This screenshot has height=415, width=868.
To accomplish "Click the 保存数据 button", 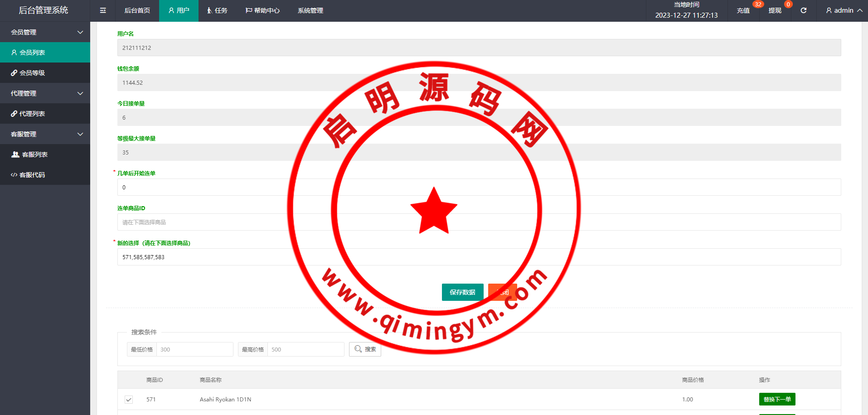I will [x=462, y=292].
